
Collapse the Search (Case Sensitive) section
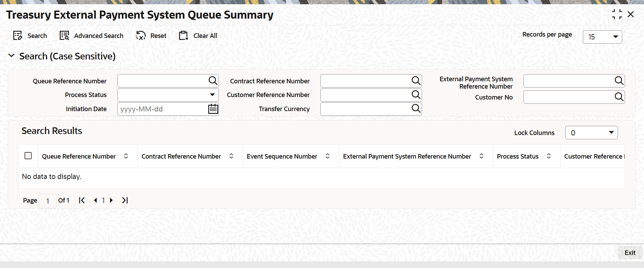[12, 56]
